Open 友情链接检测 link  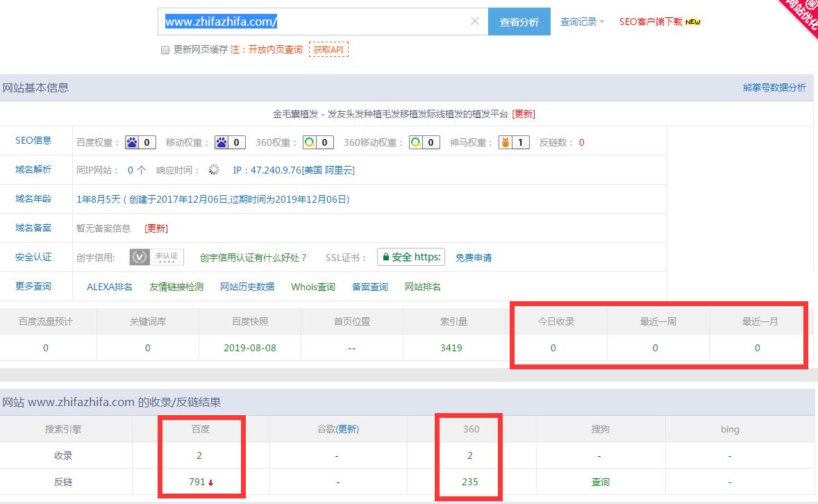click(x=176, y=287)
